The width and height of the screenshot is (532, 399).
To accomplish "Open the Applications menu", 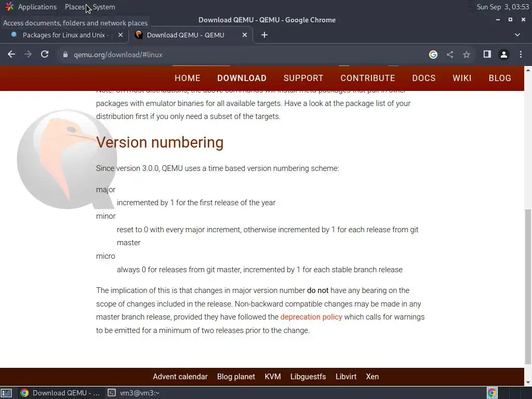I will click(x=37, y=7).
